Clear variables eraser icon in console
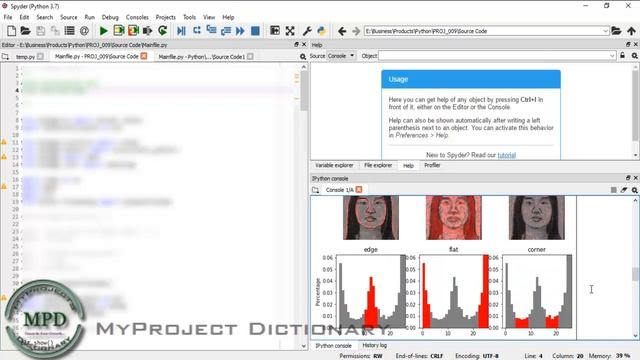The height and width of the screenshot is (360, 640). click(624, 190)
